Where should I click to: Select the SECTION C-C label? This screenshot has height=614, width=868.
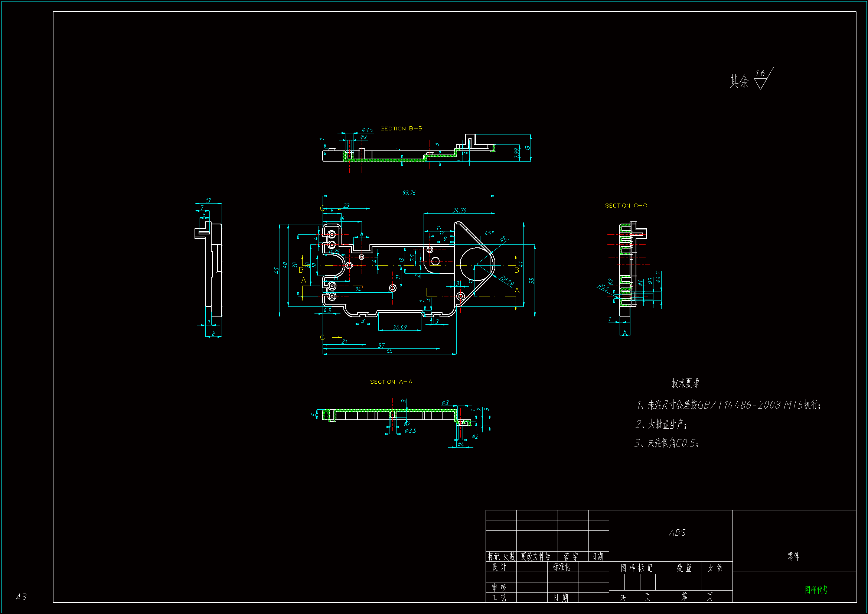[x=626, y=205]
